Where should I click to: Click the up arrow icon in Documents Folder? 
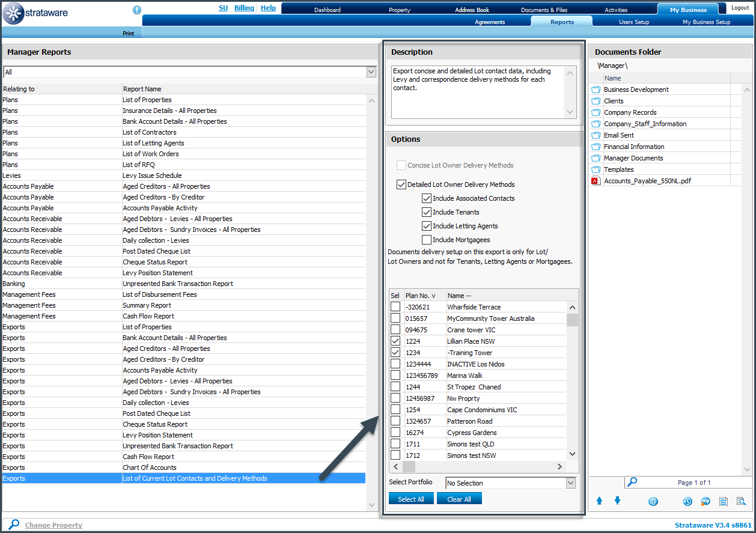point(599,501)
